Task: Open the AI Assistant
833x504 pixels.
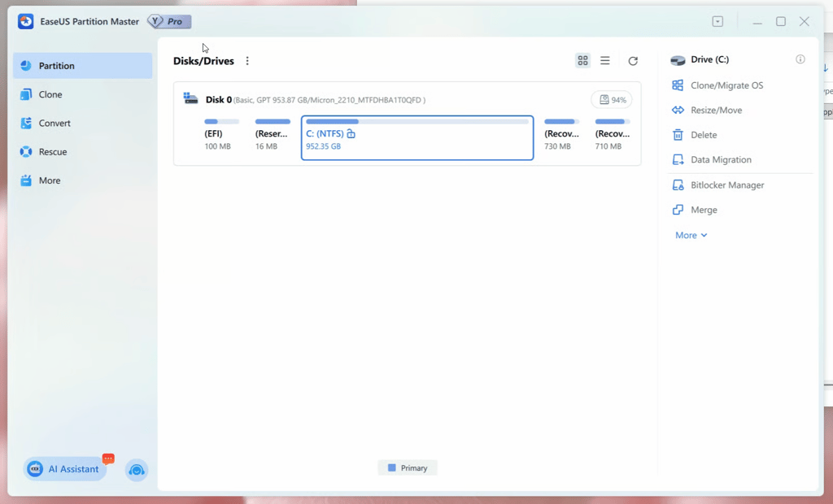Action: [x=65, y=470]
